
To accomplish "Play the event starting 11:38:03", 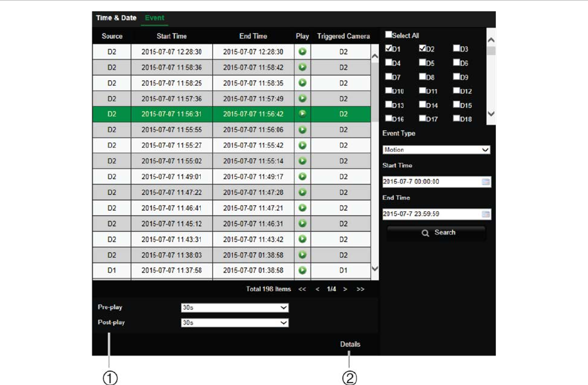I will [x=302, y=255].
